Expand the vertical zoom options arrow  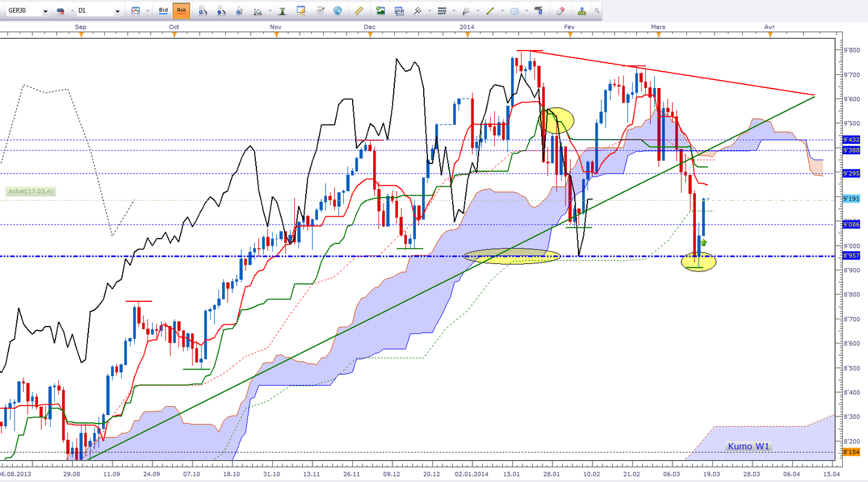(x=269, y=11)
